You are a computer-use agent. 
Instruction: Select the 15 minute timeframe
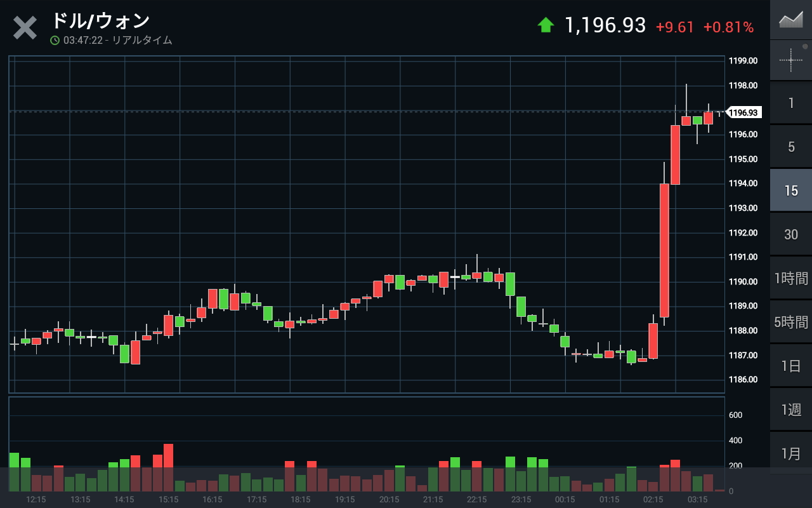tap(791, 190)
